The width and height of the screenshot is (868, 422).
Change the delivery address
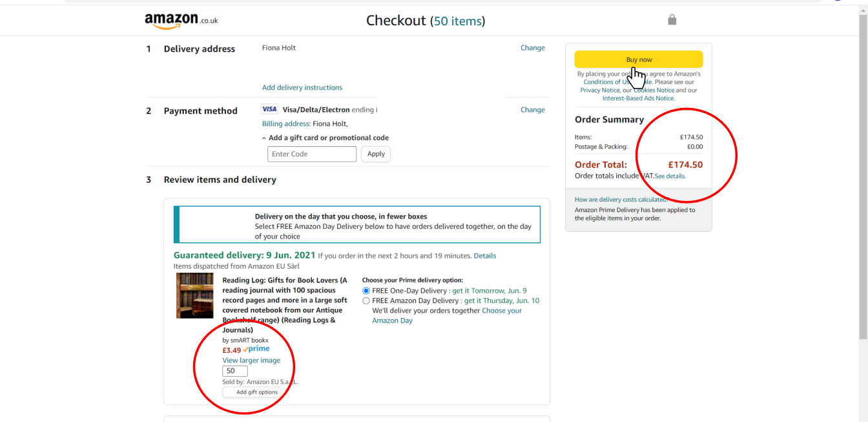[533, 48]
